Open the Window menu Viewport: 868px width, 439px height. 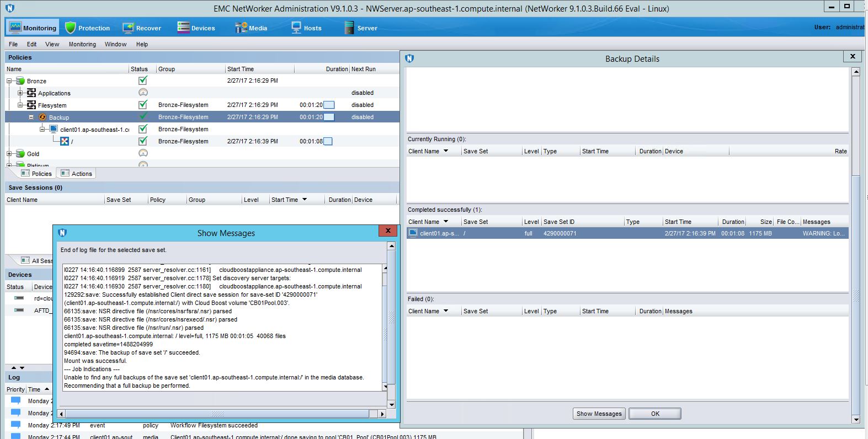pyautogui.click(x=115, y=44)
